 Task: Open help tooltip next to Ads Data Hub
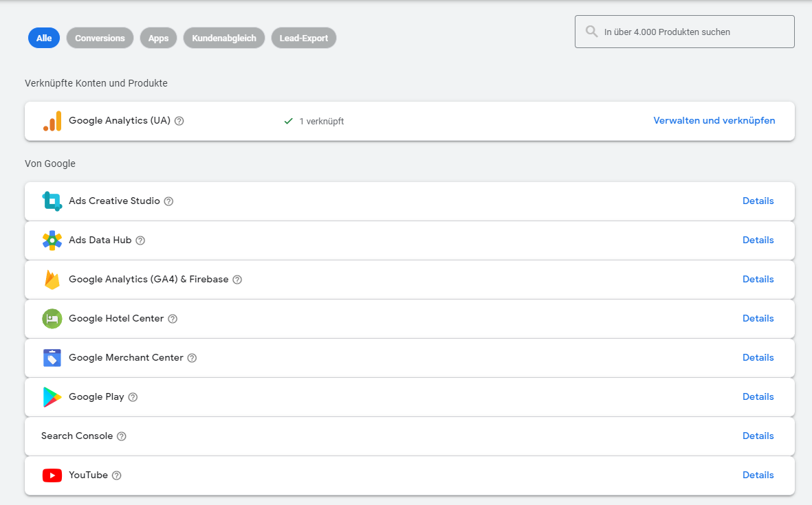tap(140, 240)
